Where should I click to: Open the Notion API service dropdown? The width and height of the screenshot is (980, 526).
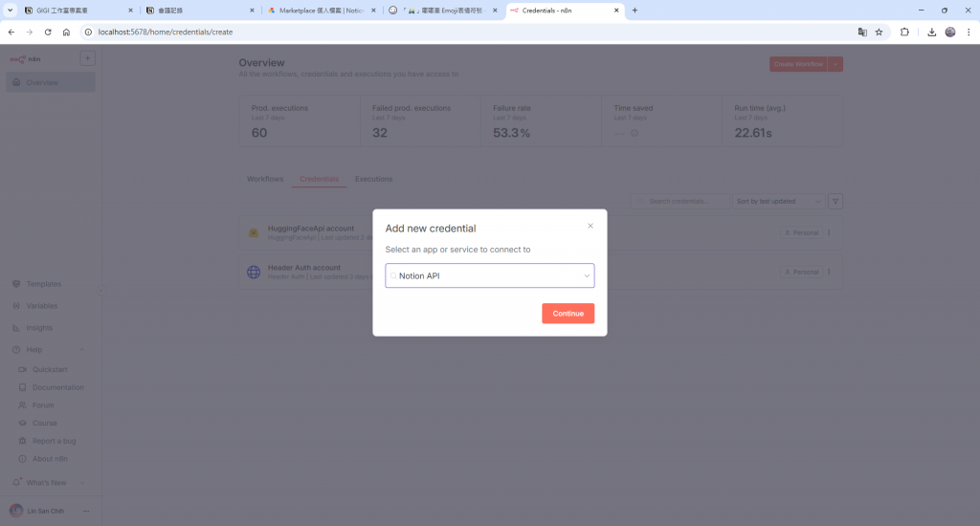pos(489,275)
